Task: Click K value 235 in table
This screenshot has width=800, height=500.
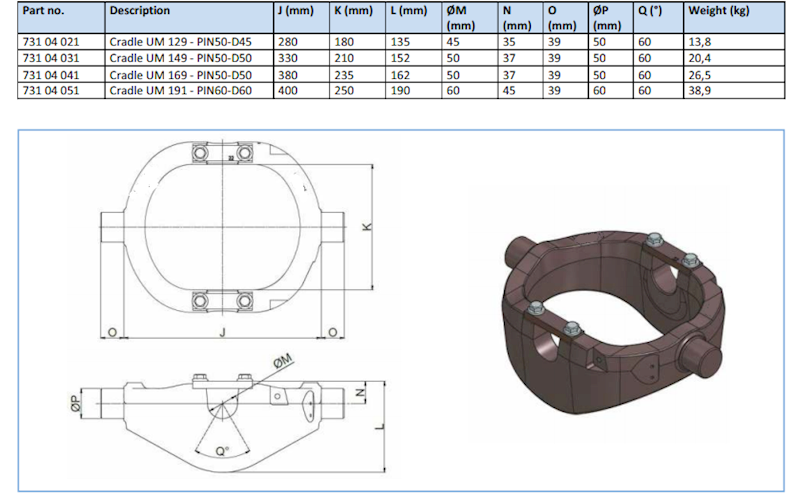Action: coord(344,75)
